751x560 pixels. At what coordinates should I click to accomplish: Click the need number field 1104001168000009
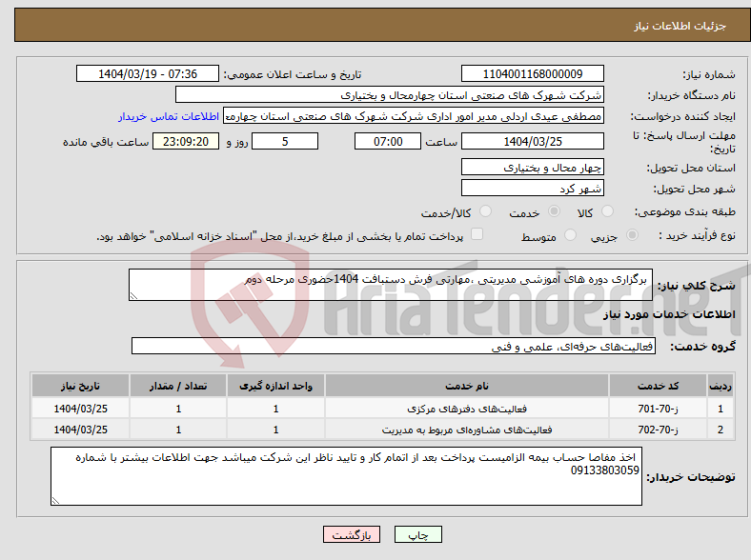pos(532,74)
